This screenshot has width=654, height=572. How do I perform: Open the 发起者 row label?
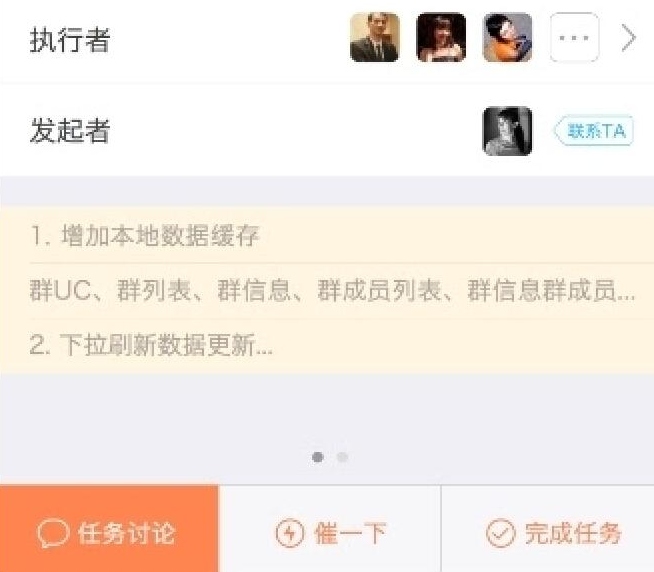tap(70, 131)
